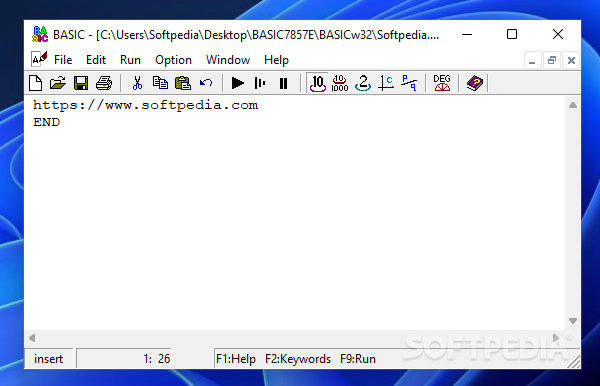Open the File menu
The image size is (600, 386).
pos(63,60)
